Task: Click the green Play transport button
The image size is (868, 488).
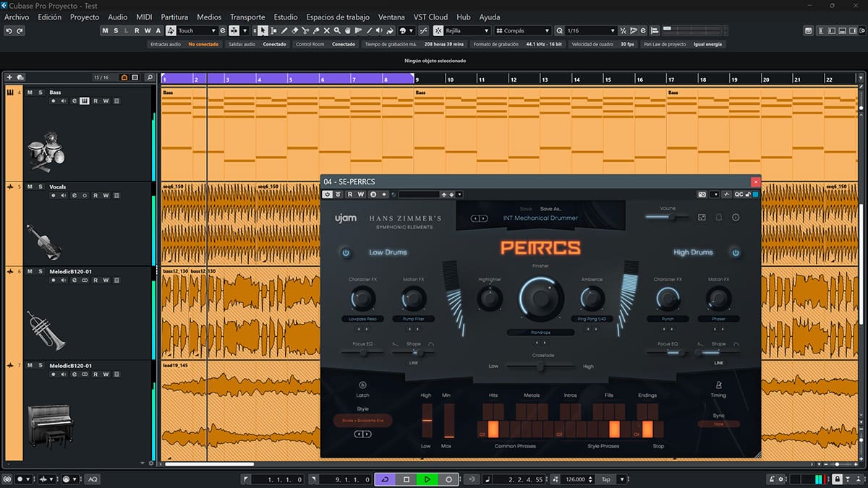Action: pyautogui.click(x=427, y=479)
